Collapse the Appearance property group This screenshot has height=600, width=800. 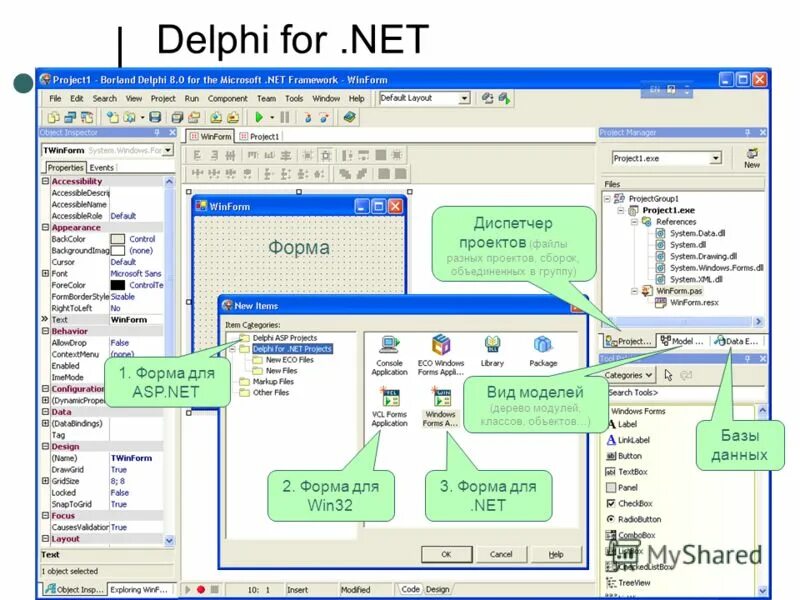point(45,228)
